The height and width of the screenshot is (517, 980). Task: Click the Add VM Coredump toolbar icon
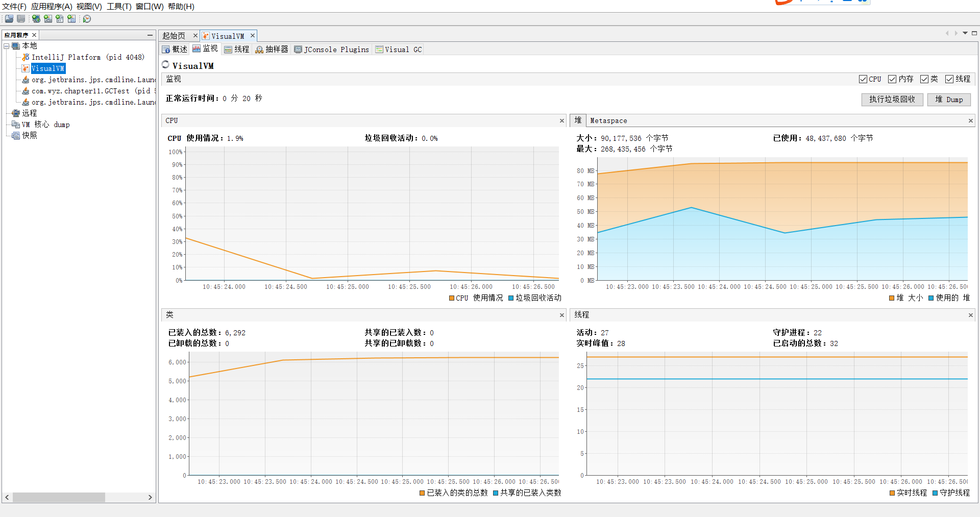click(x=60, y=19)
